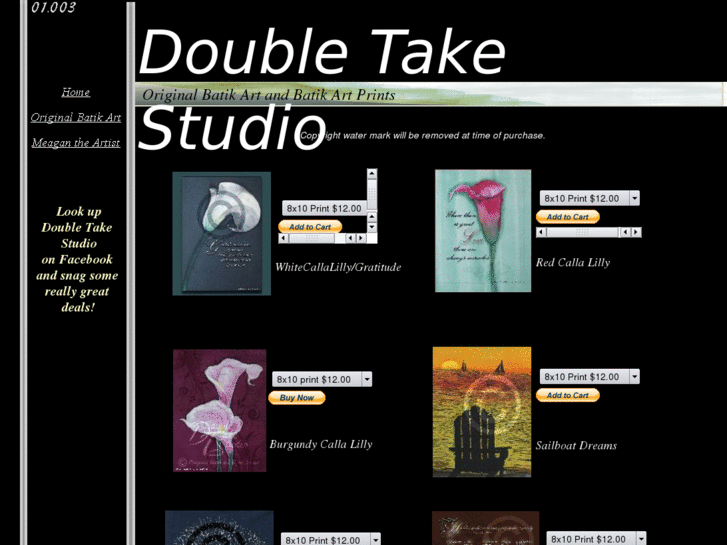
Task: Click the 'Burgundy Calla Lilly' caption
Action: click(x=321, y=444)
